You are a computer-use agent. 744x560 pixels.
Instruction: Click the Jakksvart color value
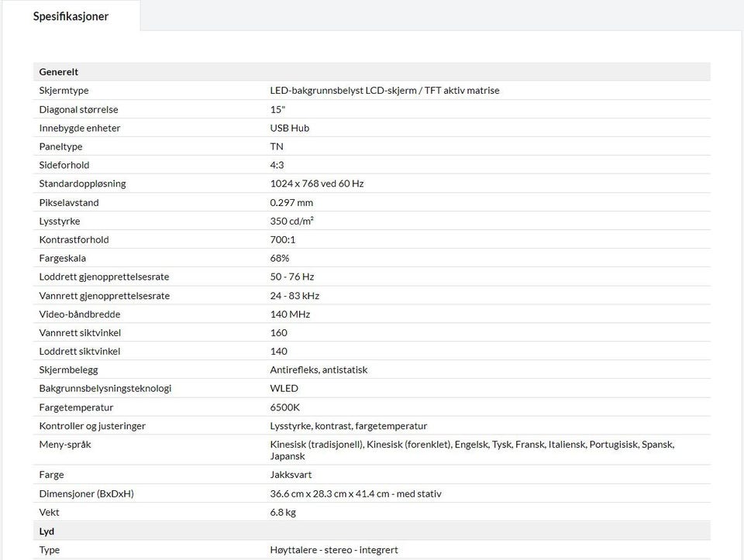(291, 474)
